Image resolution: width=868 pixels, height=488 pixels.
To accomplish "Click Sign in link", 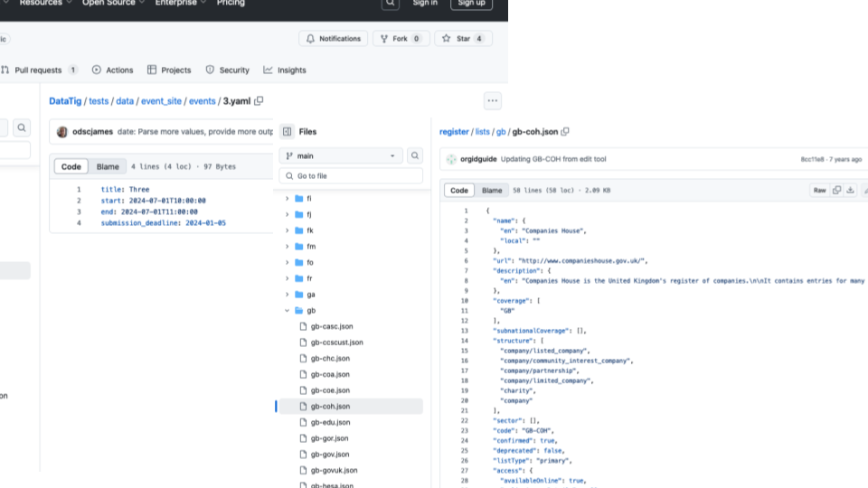I will (425, 4).
